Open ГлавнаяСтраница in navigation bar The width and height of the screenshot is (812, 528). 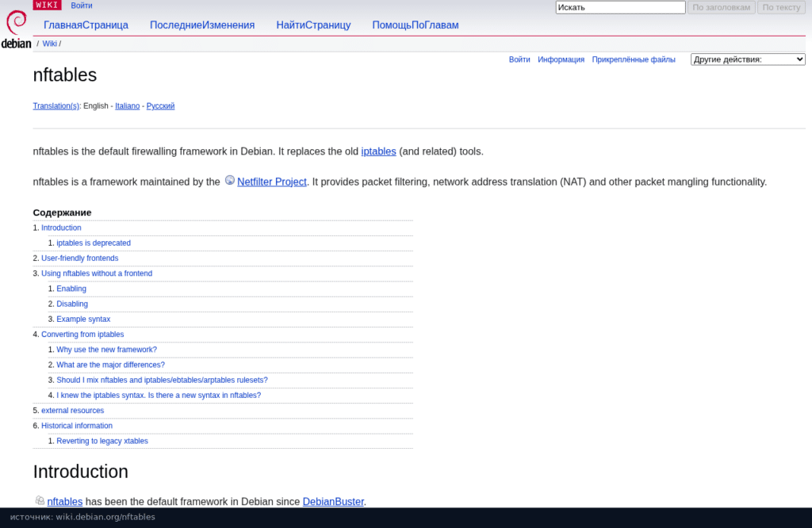pos(86,25)
